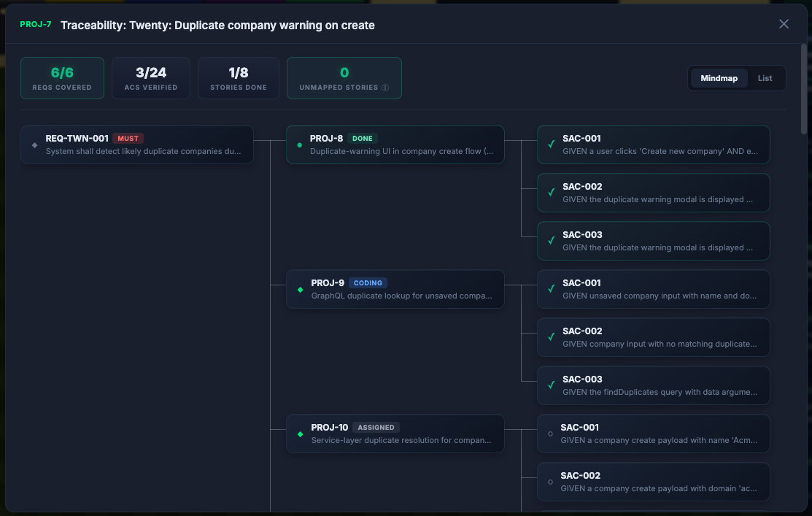Click the green checkmark on SAC-001 under PROJ-8

(x=552, y=144)
